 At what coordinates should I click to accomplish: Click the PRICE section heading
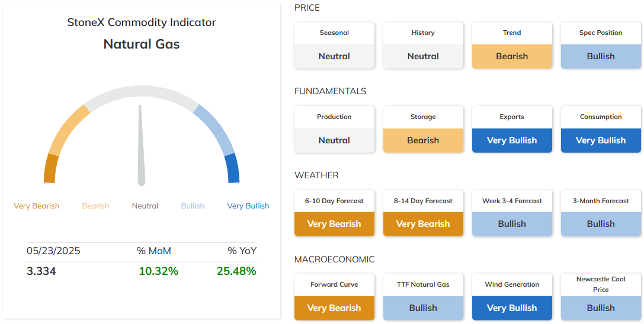pos(307,8)
